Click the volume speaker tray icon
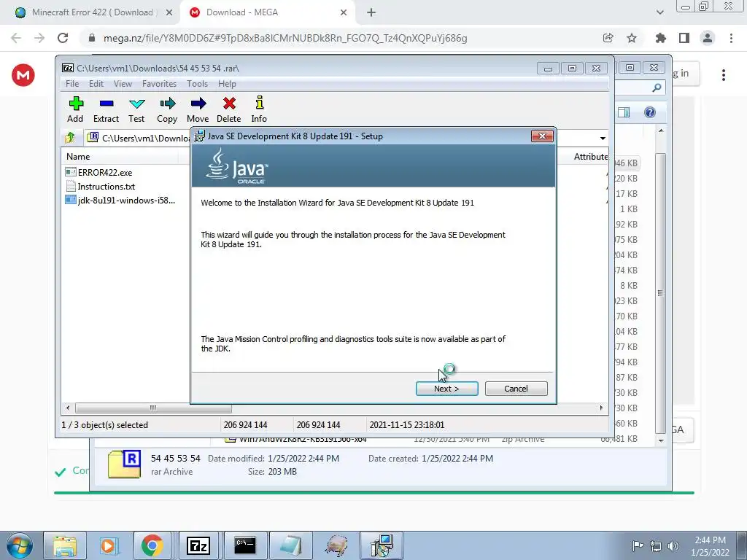The width and height of the screenshot is (747, 560). [673, 546]
